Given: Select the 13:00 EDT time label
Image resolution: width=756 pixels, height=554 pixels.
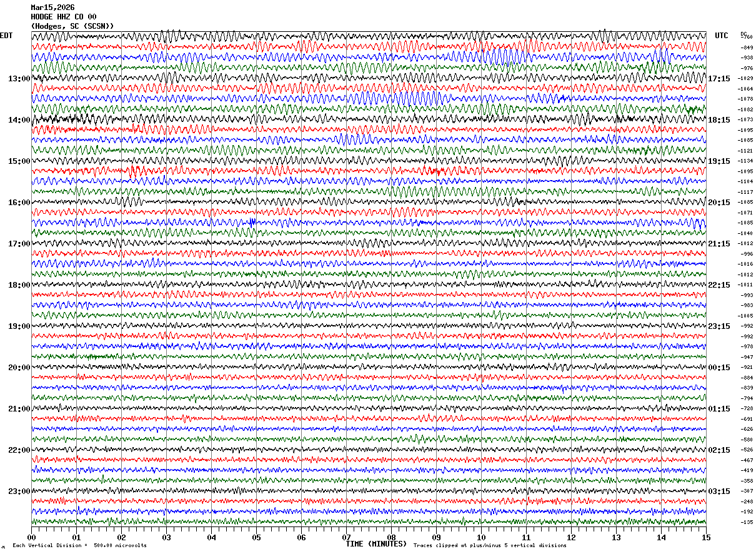Looking at the screenshot, I should (19, 79).
